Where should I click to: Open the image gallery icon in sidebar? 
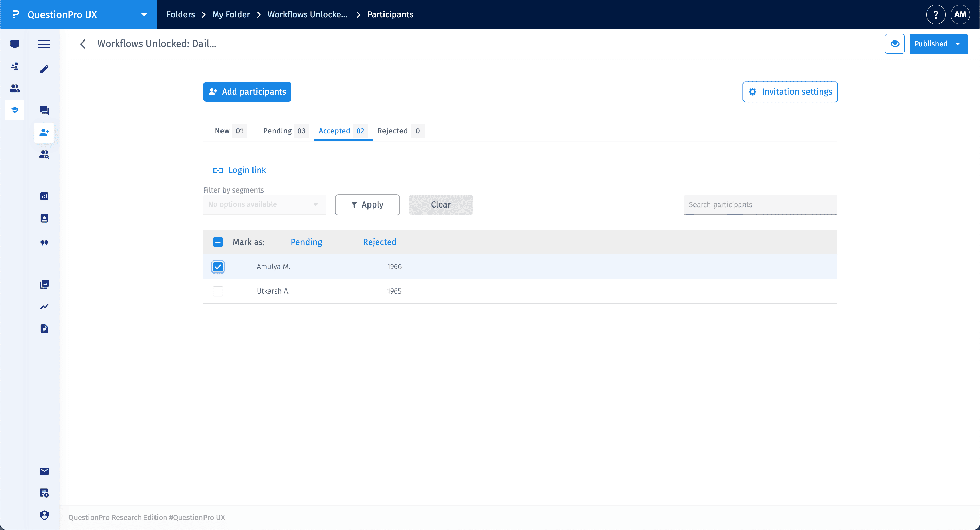[x=44, y=284]
